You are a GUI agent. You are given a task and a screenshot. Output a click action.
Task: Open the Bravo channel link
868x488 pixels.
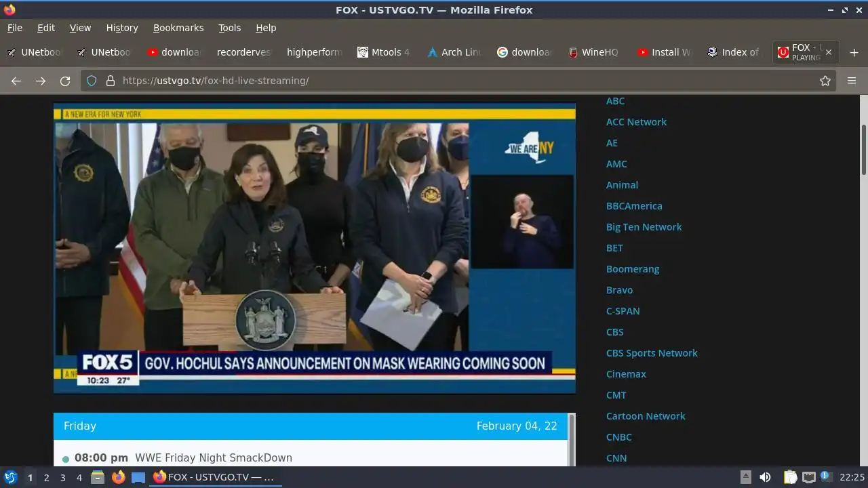tap(619, 290)
